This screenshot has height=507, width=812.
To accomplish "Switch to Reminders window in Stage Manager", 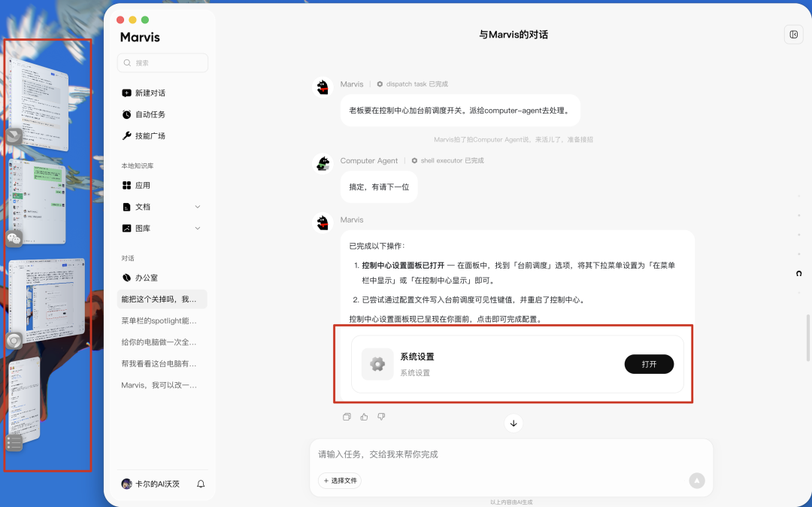I will (23, 402).
